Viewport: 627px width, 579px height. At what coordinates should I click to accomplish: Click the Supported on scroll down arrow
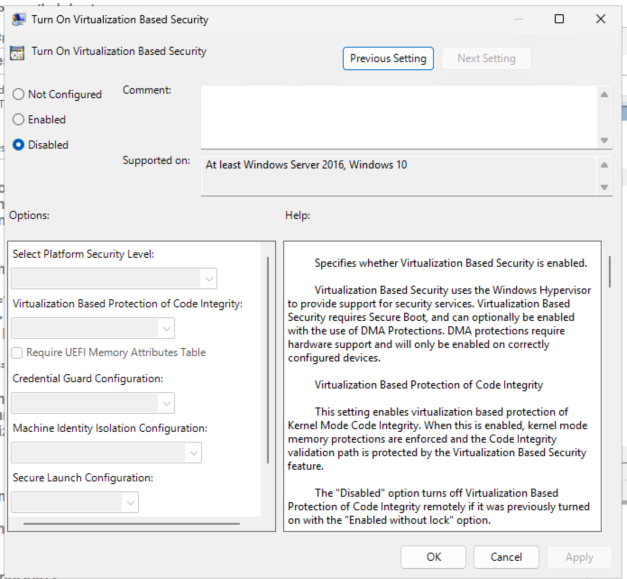604,187
